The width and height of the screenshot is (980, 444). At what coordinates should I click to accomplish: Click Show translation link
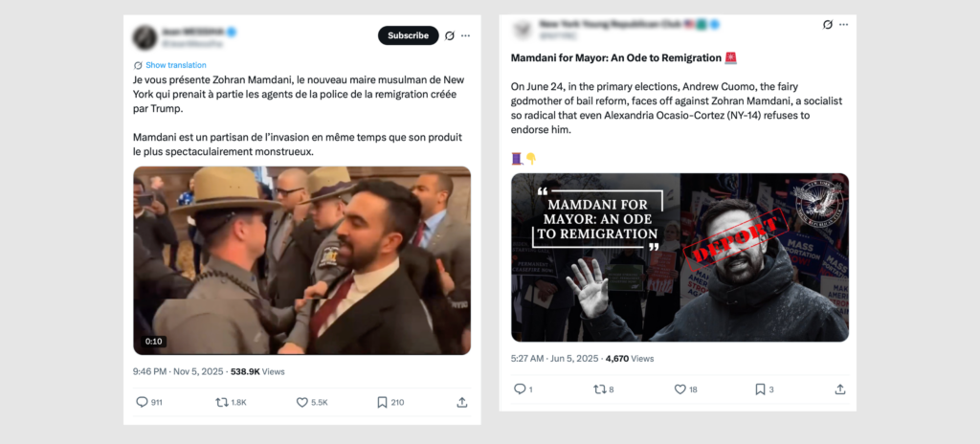pyautogui.click(x=175, y=65)
